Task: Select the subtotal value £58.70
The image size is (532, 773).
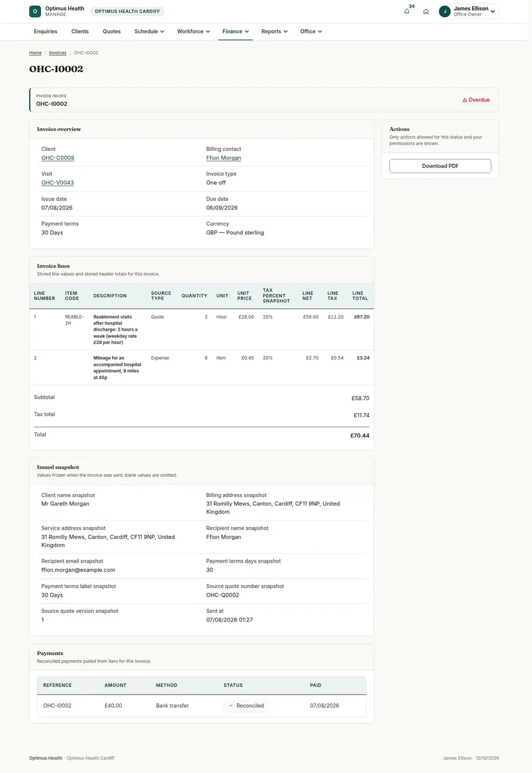Action: (360, 398)
